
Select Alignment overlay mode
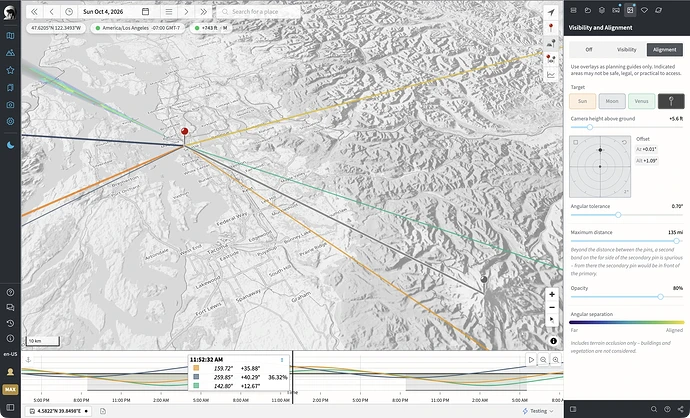[664, 49]
